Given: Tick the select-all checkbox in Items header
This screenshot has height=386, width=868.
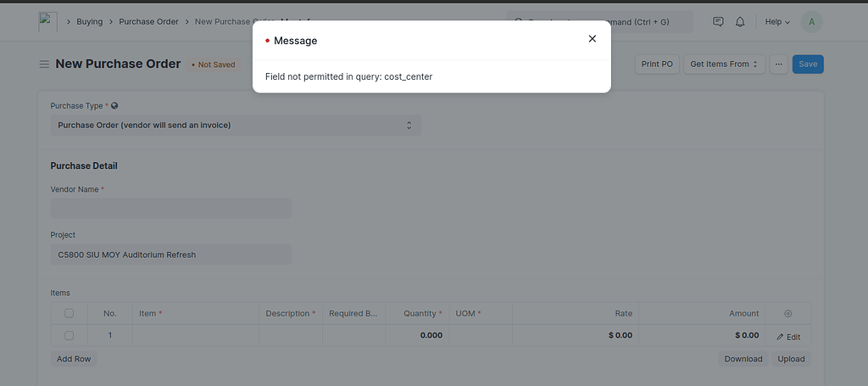Looking at the screenshot, I should (70, 313).
